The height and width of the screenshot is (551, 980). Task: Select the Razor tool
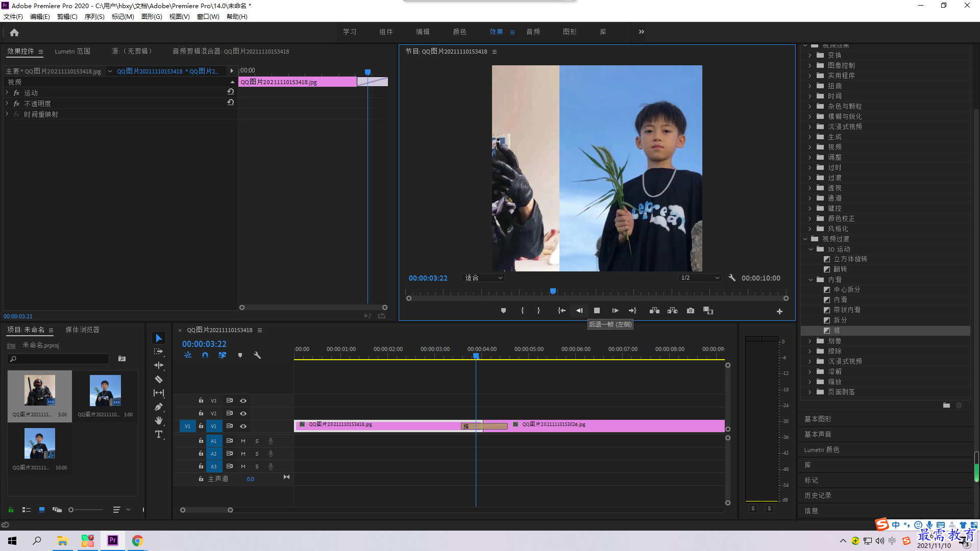(x=159, y=379)
